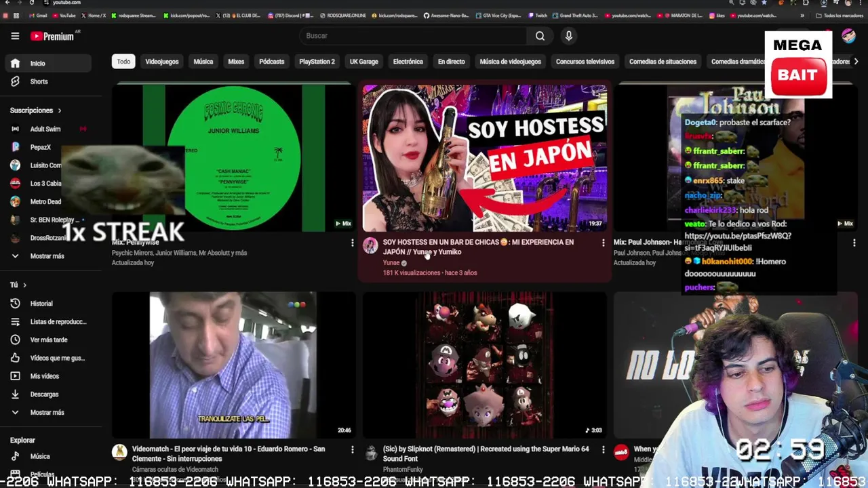This screenshot has width=868, height=488.
Task: Select the Electrónica filter chip
Action: click(x=408, y=62)
